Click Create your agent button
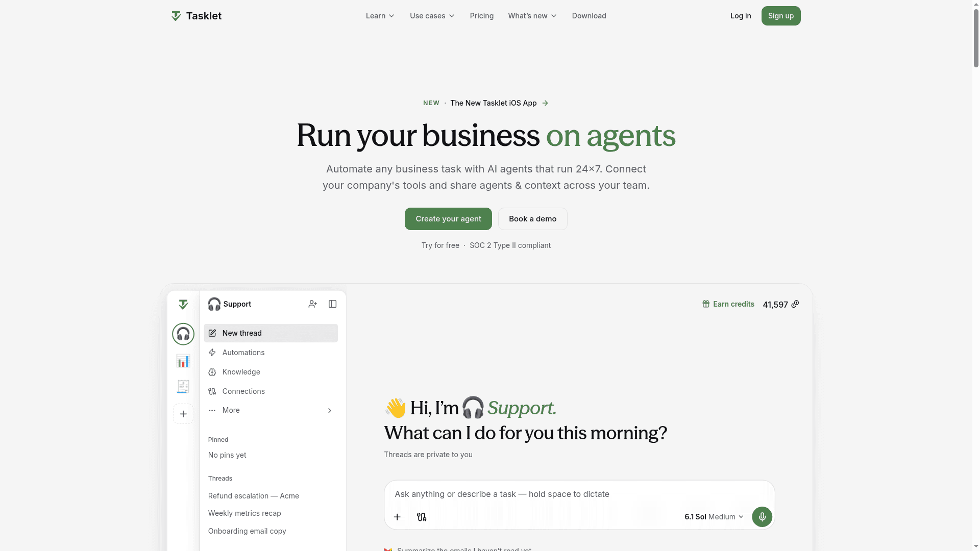The image size is (980, 551). click(448, 219)
